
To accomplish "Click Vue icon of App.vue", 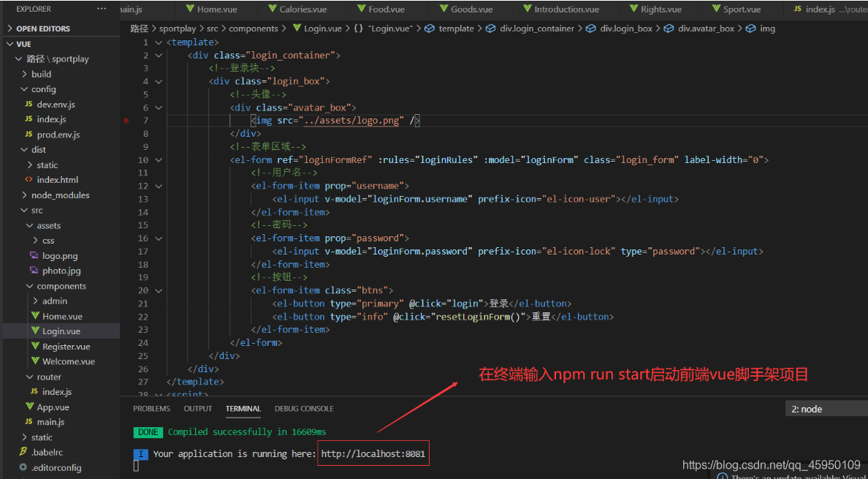I will click(31, 407).
